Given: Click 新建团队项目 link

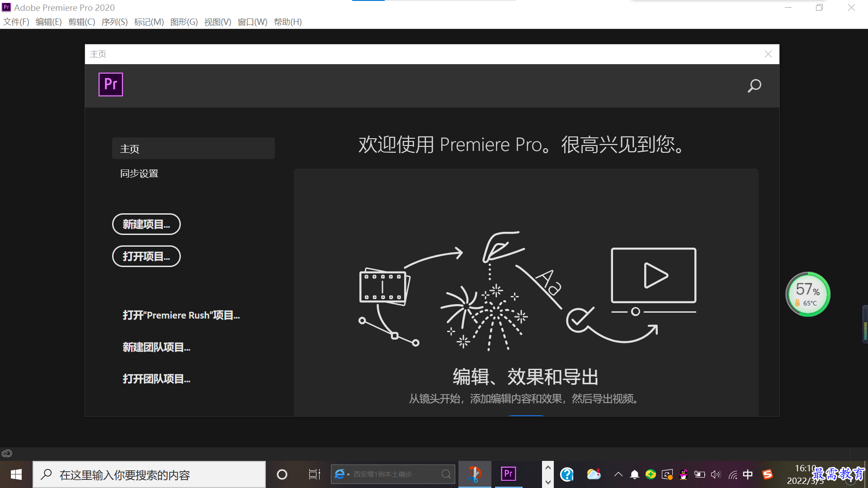Looking at the screenshot, I should [156, 347].
